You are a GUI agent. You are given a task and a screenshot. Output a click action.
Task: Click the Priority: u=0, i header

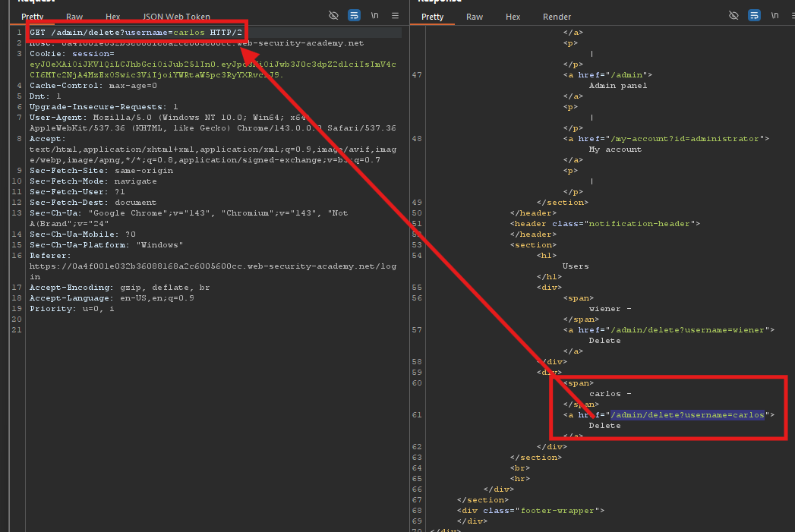click(71, 309)
